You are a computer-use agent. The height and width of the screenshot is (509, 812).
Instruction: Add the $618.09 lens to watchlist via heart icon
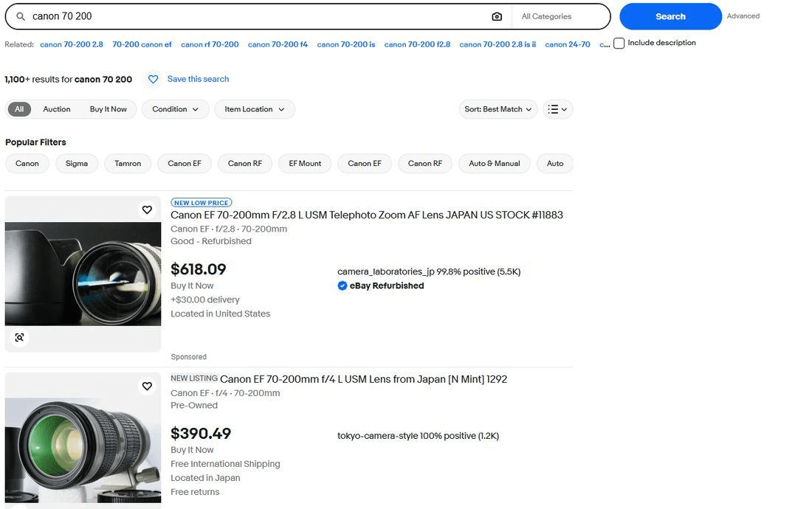click(x=147, y=210)
